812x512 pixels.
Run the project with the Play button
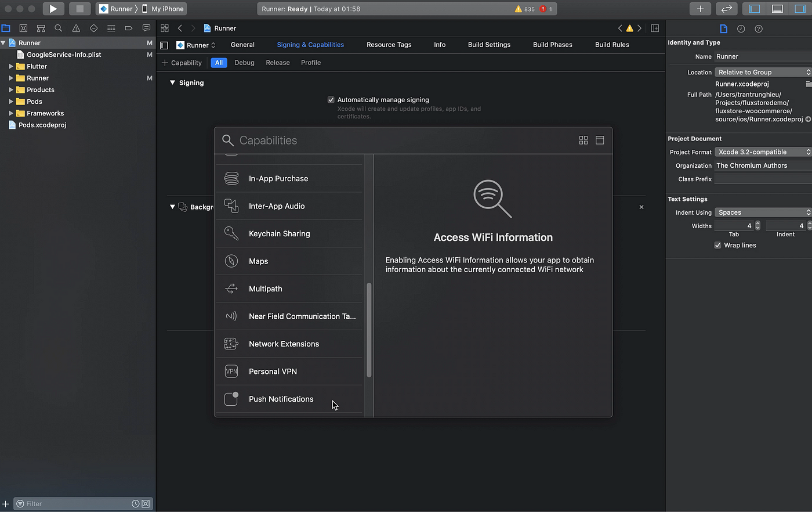pos(53,9)
